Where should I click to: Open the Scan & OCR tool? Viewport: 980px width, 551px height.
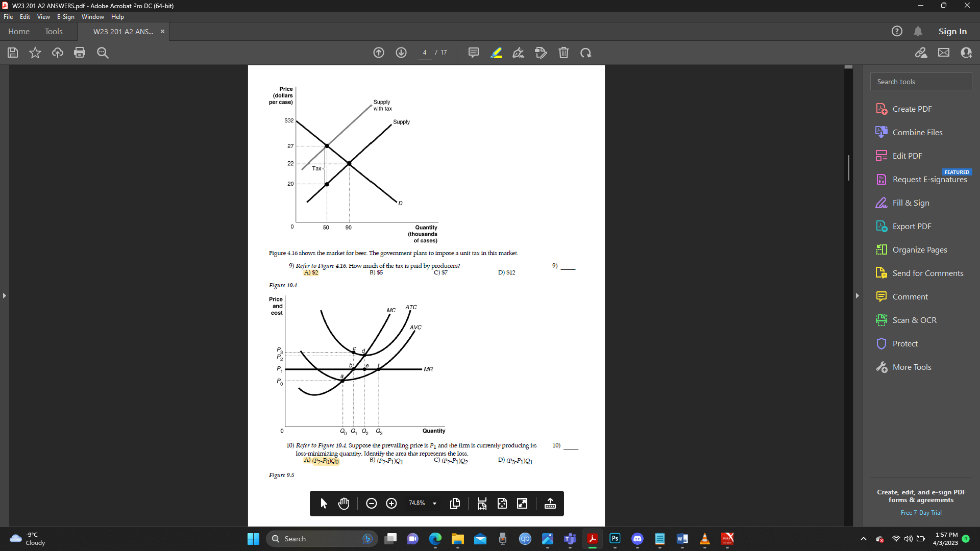coord(915,320)
